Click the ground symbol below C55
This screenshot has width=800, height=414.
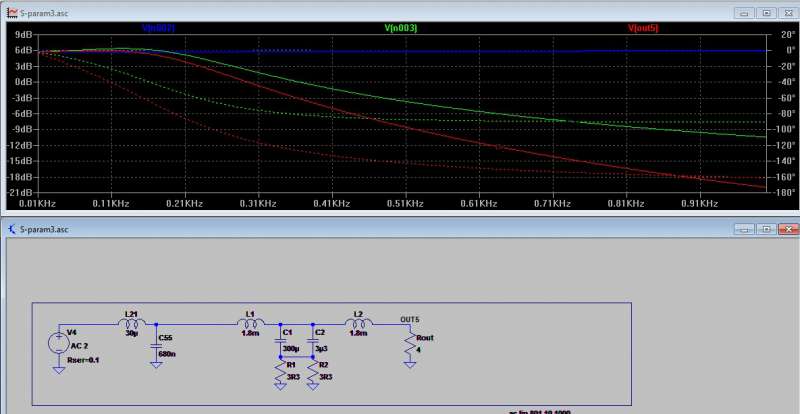[156, 364]
